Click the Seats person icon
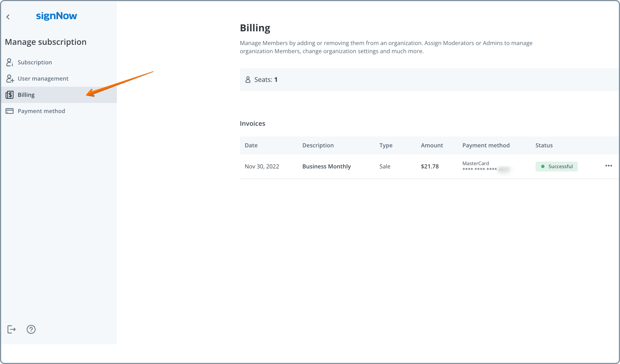 248,80
